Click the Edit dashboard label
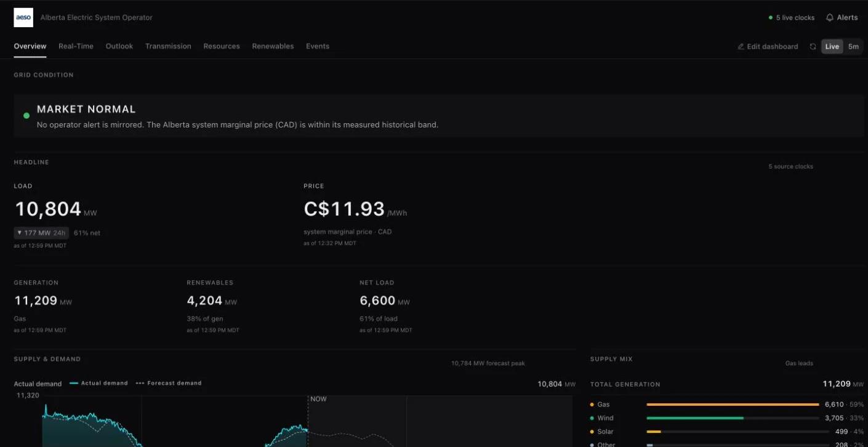Image resolution: width=868 pixels, height=447 pixels. pos(772,46)
